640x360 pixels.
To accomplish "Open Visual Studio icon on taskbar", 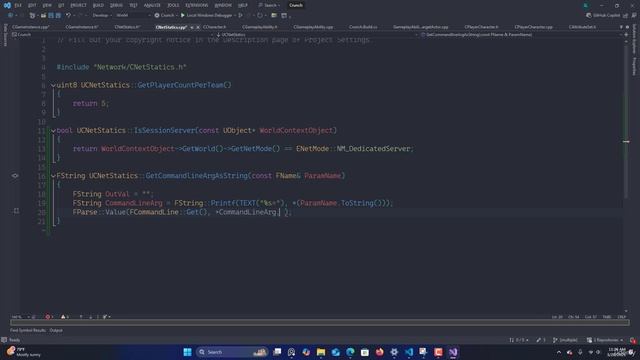I will [453, 352].
